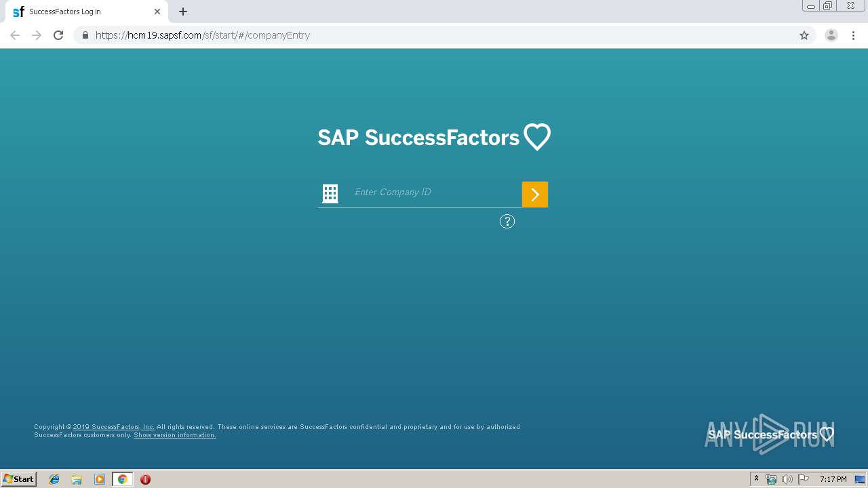Bookmark this page with the star
The height and width of the screenshot is (488, 868).
(804, 35)
